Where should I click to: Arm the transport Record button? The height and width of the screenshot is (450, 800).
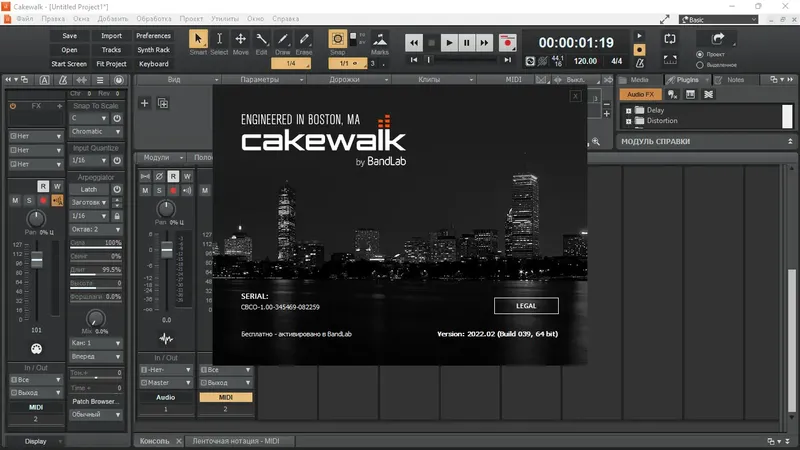[x=508, y=43]
